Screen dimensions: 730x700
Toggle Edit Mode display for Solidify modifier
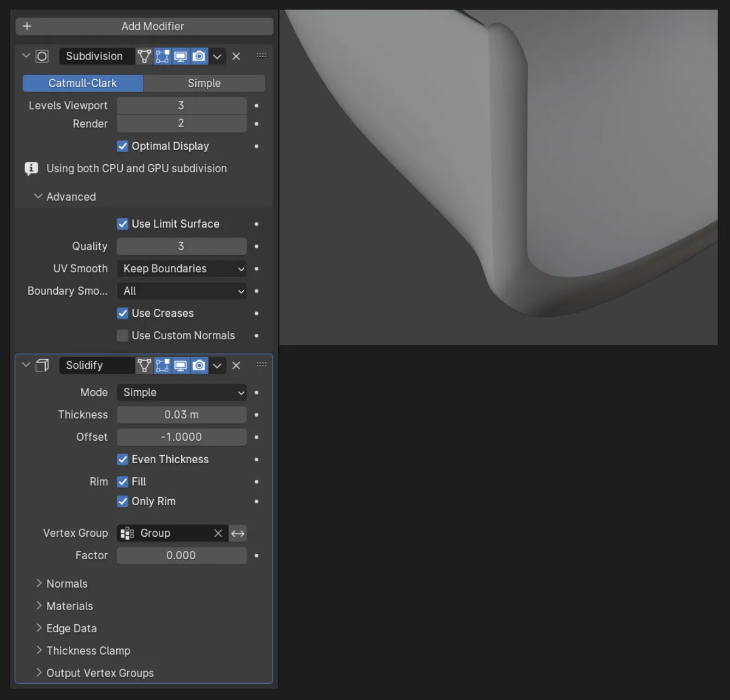(163, 365)
